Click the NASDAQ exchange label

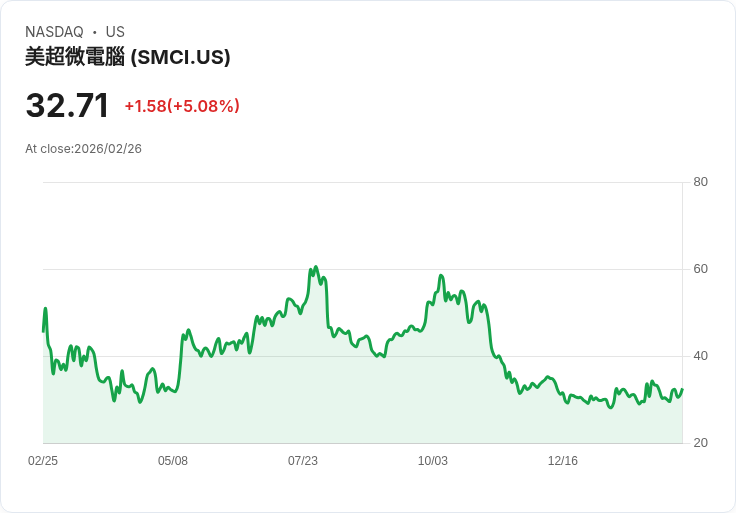[x=54, y=32]
